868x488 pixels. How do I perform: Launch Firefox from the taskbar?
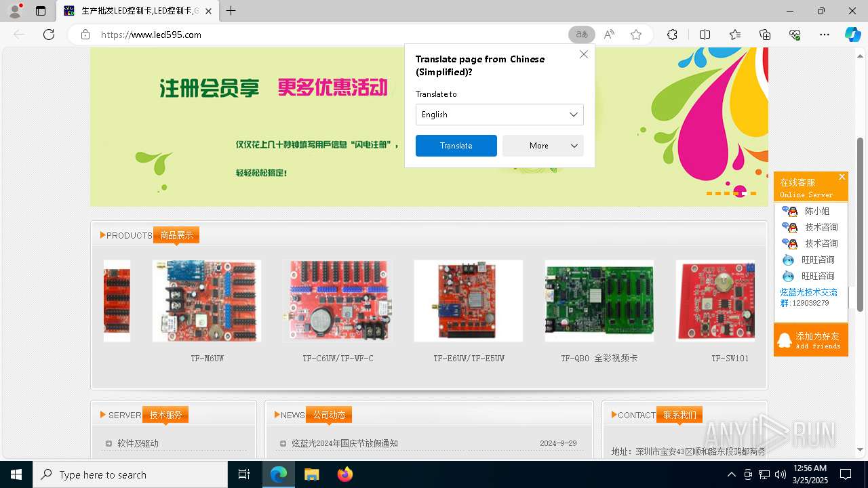pyautogui.click(x=344, y=474)
